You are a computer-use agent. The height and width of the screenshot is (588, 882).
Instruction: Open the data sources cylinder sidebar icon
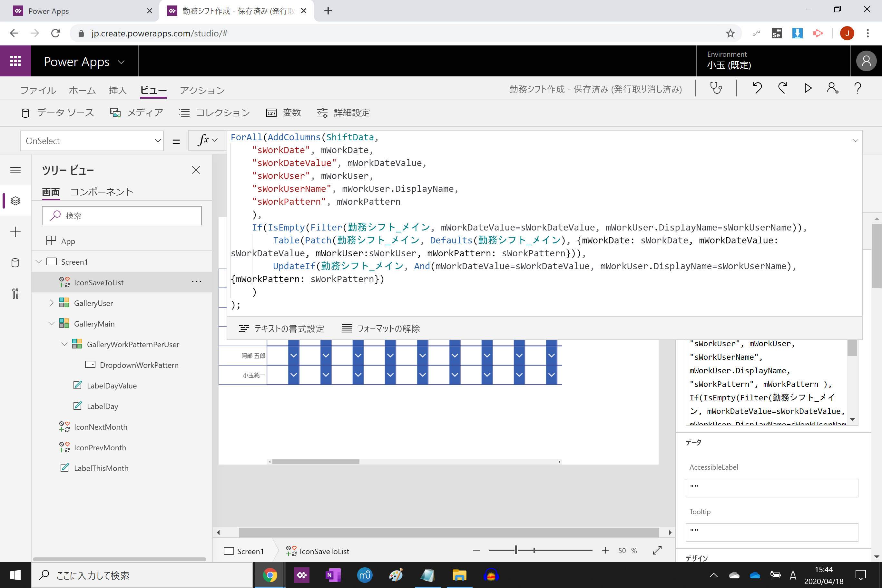(15, 262)
